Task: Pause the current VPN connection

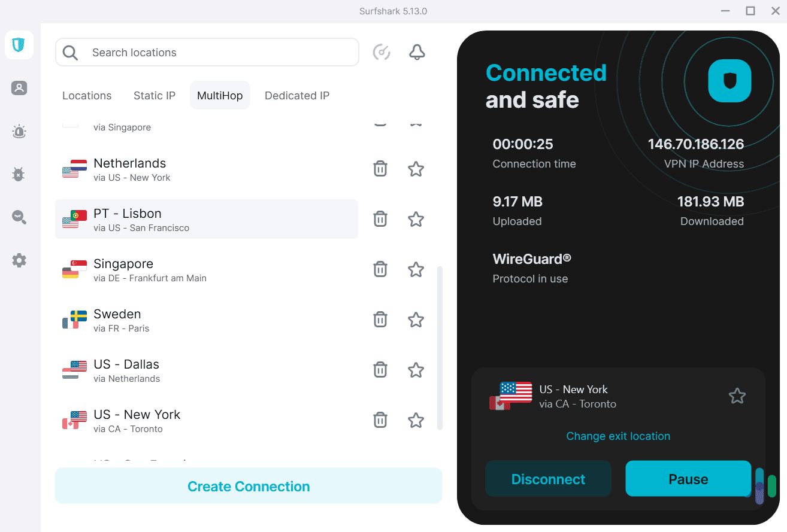Action: 688,479
